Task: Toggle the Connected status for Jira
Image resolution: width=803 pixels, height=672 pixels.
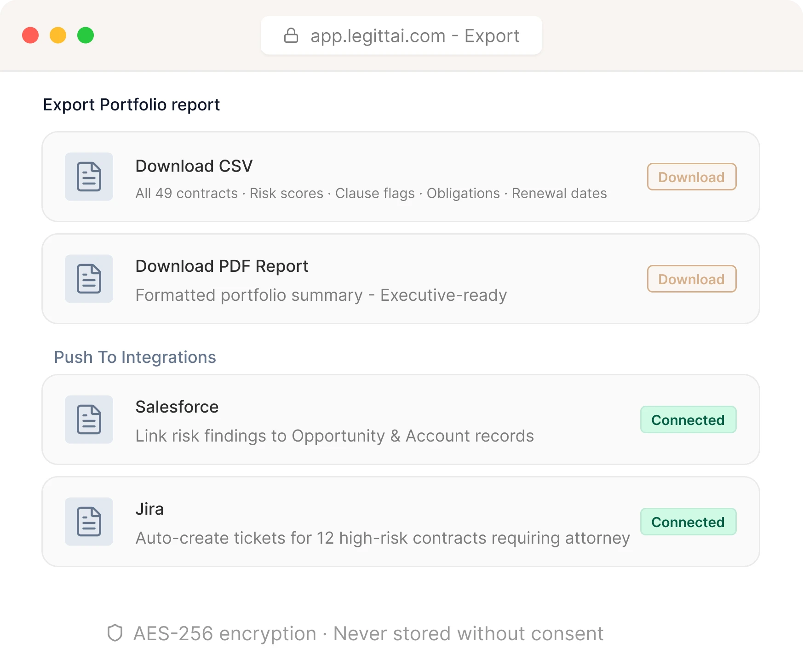Action: click(x=688, y=522)
